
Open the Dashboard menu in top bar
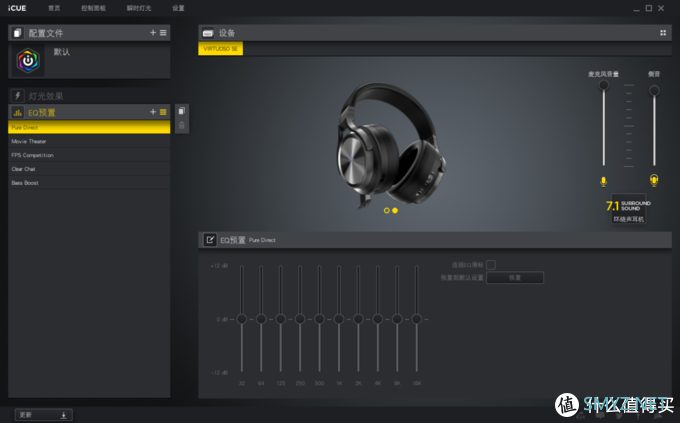[93, 8]
